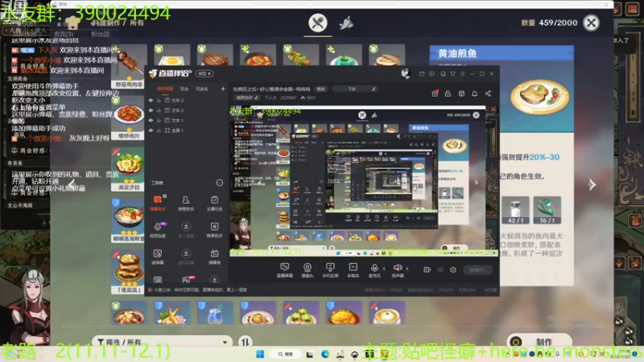
Task: Open the 视频连麦 tool
Action: [x=158, y=230]
